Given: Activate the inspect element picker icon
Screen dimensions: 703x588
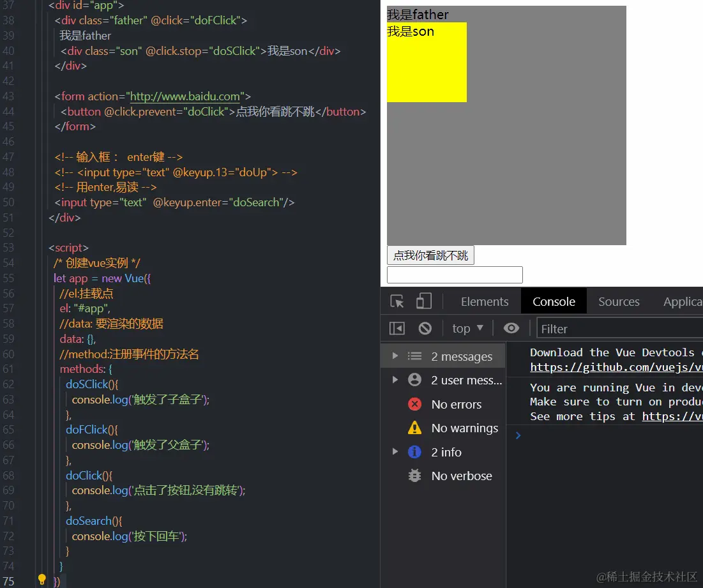Looking at the screenshot, I should [x=397, y=301].
